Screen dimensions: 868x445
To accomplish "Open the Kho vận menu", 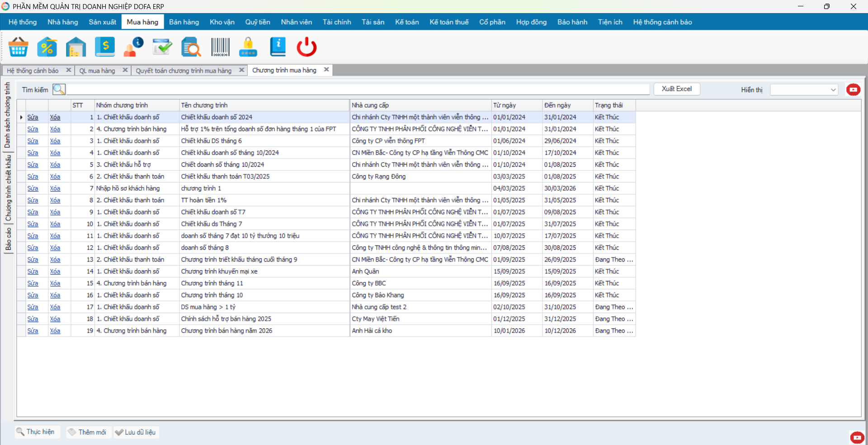I will (222, 22).
